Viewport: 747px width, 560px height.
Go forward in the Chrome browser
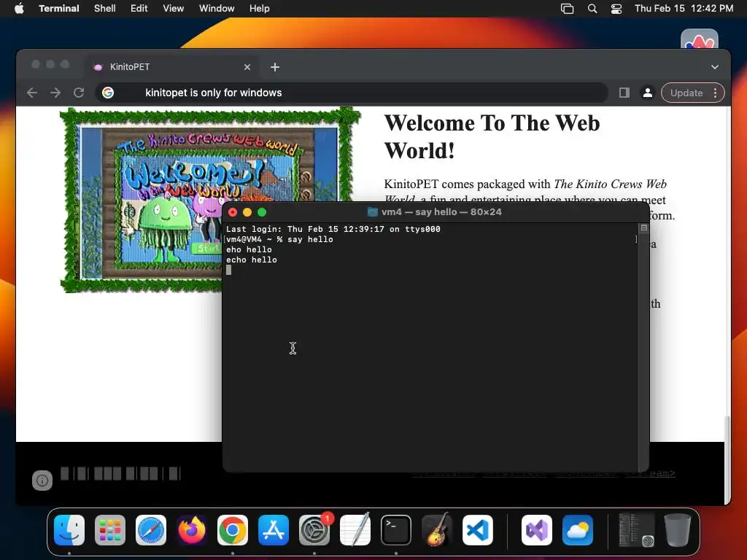coord(55,93)
